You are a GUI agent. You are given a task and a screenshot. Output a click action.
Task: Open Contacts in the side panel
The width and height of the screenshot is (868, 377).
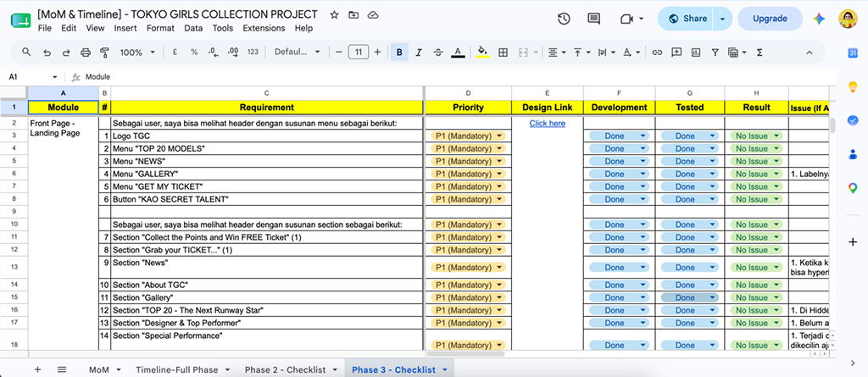853,154
